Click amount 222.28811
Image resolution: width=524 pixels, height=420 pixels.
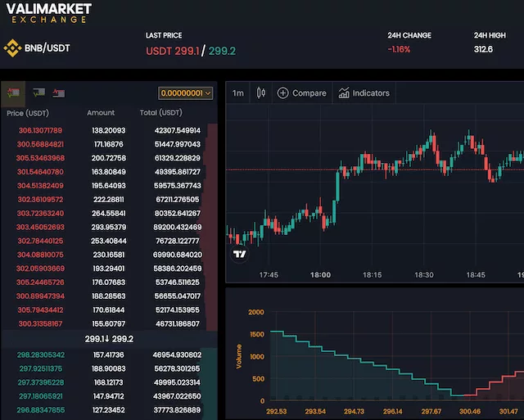(x=109, y=200)
